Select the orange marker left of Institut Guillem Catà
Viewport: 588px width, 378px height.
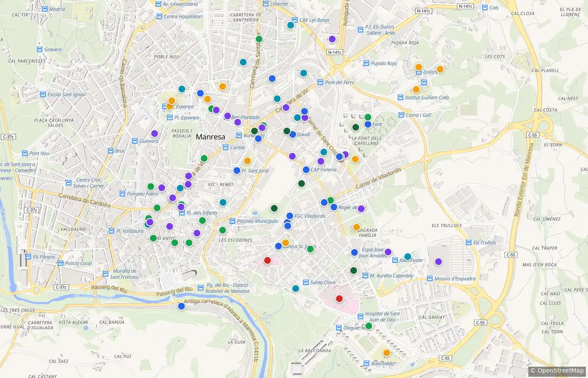click(x=416, y=89)
